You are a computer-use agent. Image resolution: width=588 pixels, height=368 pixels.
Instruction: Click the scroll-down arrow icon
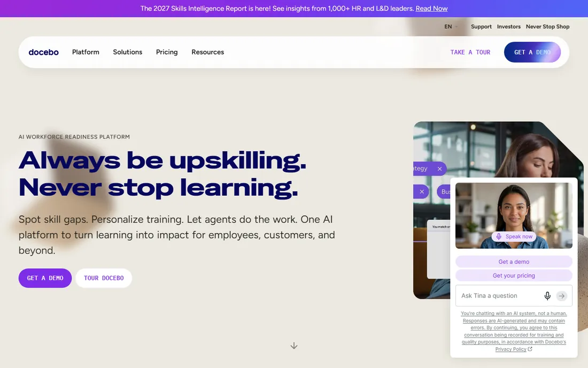click(x=294, y=346)
